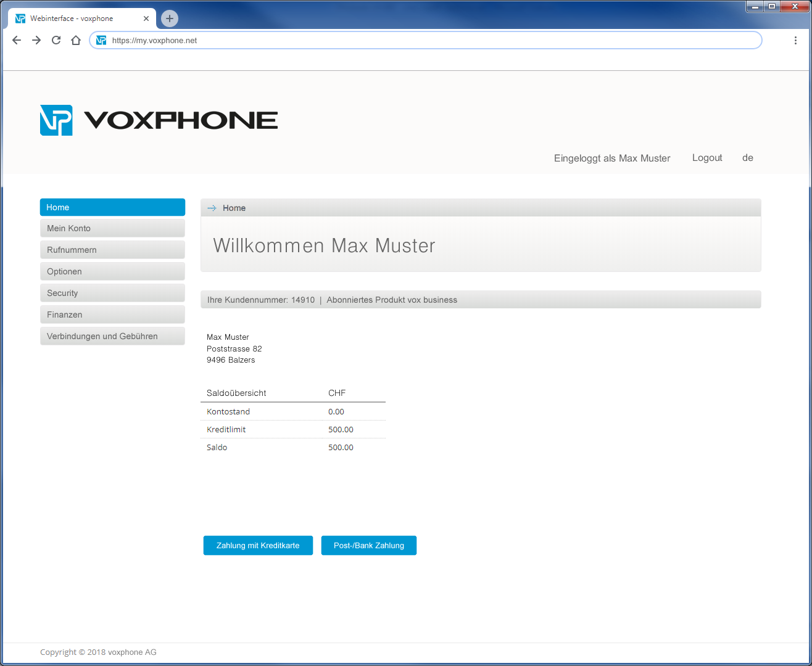
Task: Close the Webinterface - voxphone tab
Action: 146,18
